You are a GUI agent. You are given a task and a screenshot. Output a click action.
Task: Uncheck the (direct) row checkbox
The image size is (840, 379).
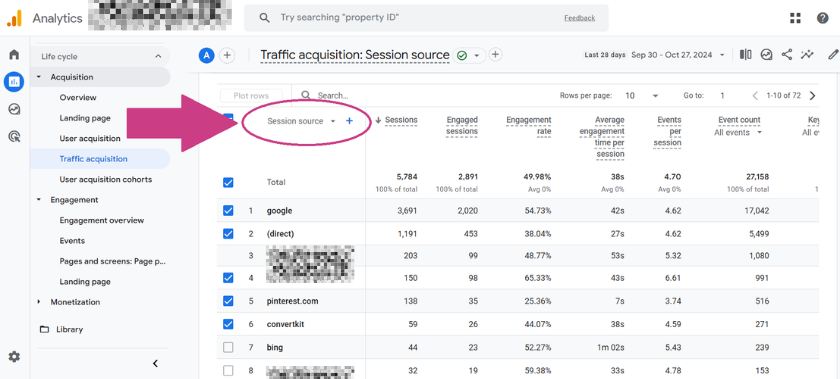pos(228,234)
